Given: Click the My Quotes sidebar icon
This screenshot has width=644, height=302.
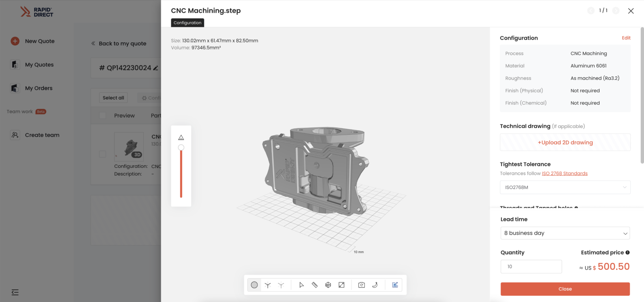Looking at the screenshot, I should (x=15, y=64).
